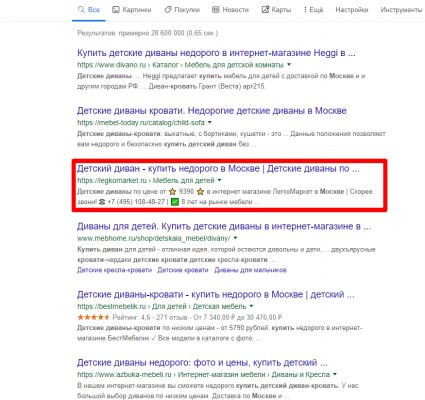Click the tag icon beside 'Покупки'

[x=168, y=10]
